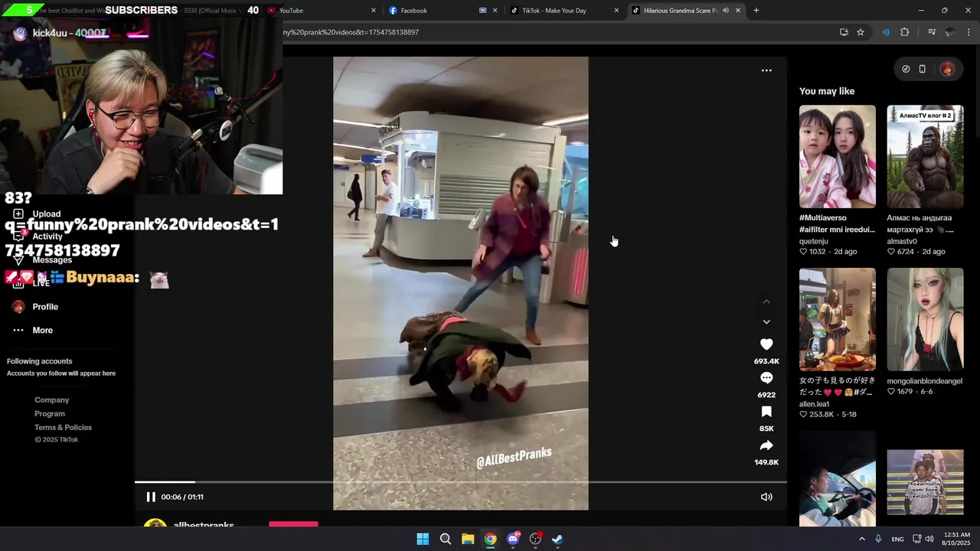Open TikTok profile avatar menu
980x551 pixels.
click(x=947, y=69)
